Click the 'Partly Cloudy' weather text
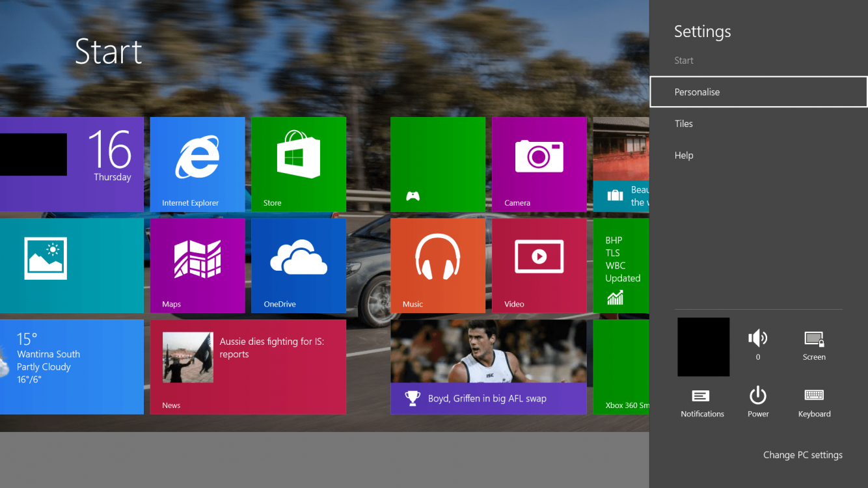Screen dimensions: 868x488 click(x=44, y=367)
